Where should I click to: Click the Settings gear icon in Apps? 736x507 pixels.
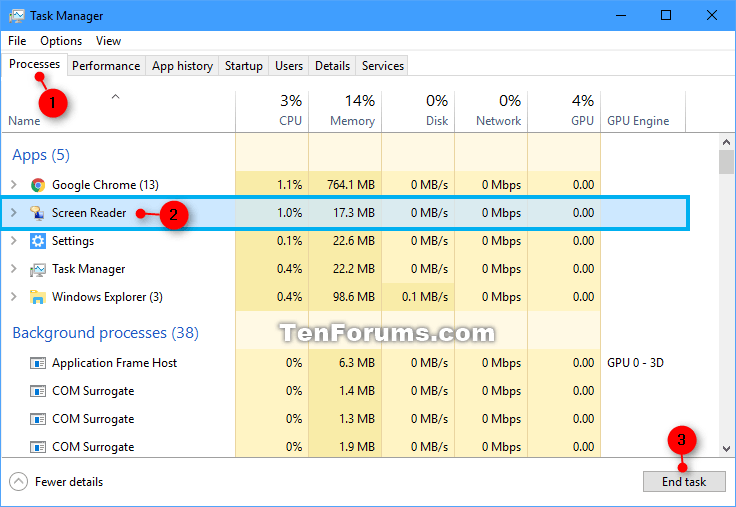(38, 241)
